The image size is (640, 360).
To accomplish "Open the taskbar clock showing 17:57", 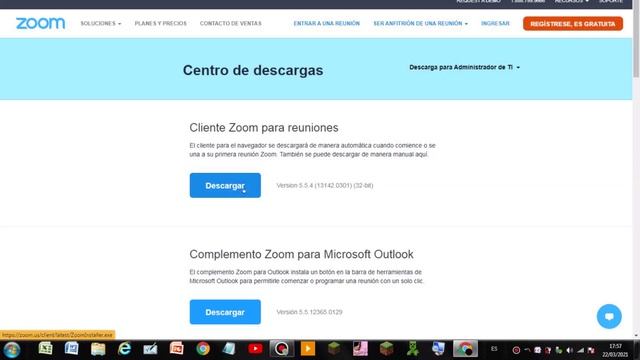I will [x=615, y=350].
